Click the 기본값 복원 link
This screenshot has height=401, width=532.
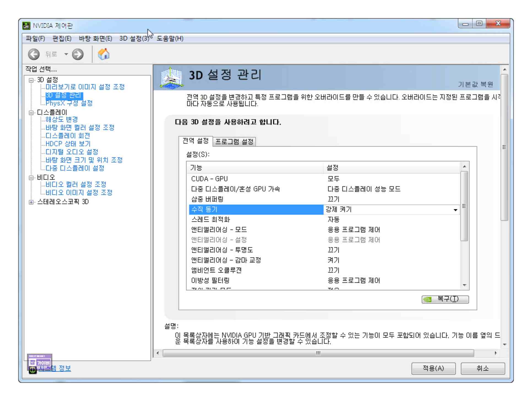click(475, 84)
